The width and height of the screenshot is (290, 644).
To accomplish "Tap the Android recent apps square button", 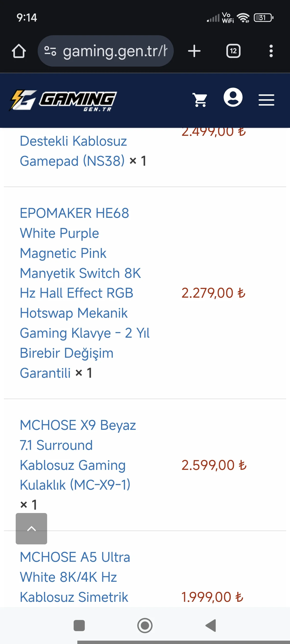I will point(79,625).
